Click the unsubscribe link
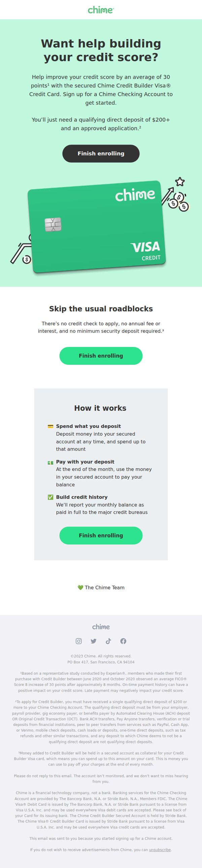The image size is (202, 868). point(160,850)
